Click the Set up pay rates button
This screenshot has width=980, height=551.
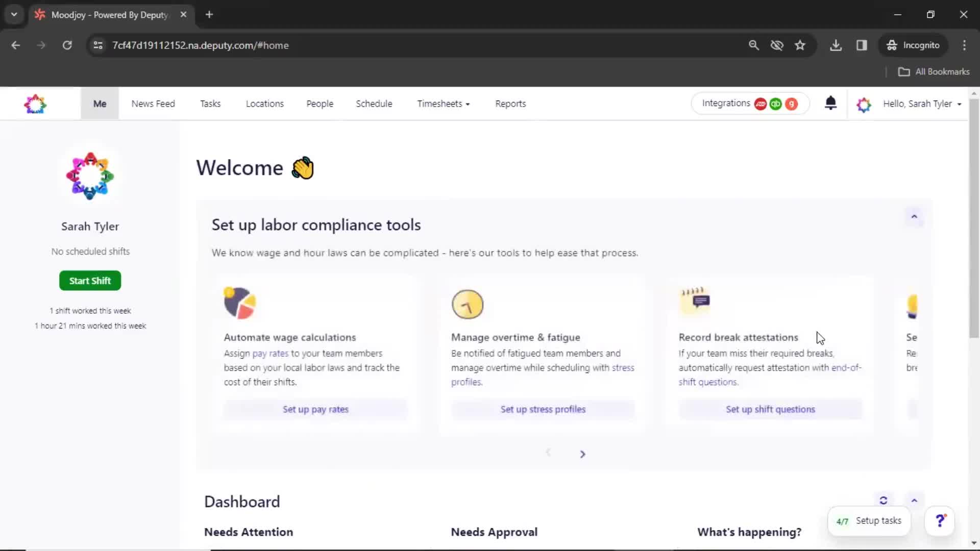tap(315, 409)
